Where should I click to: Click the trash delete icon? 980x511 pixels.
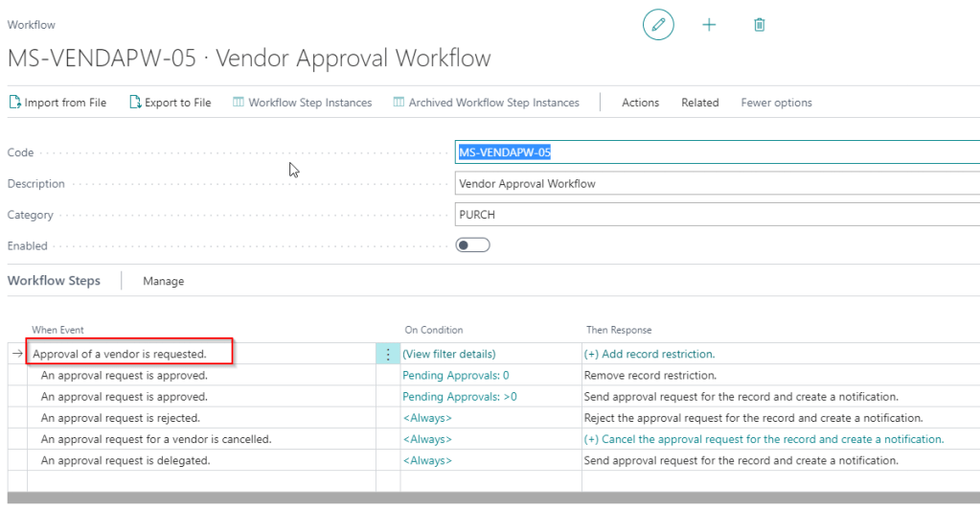[x=759, y=25]
